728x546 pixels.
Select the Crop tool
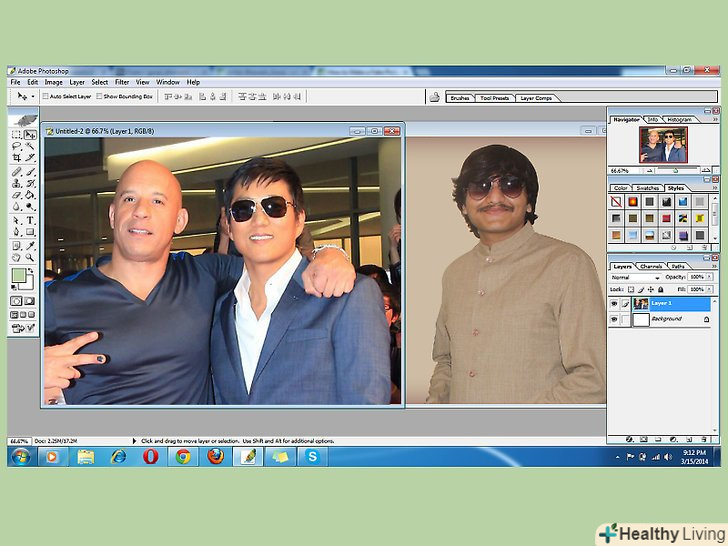coord(17,157)
